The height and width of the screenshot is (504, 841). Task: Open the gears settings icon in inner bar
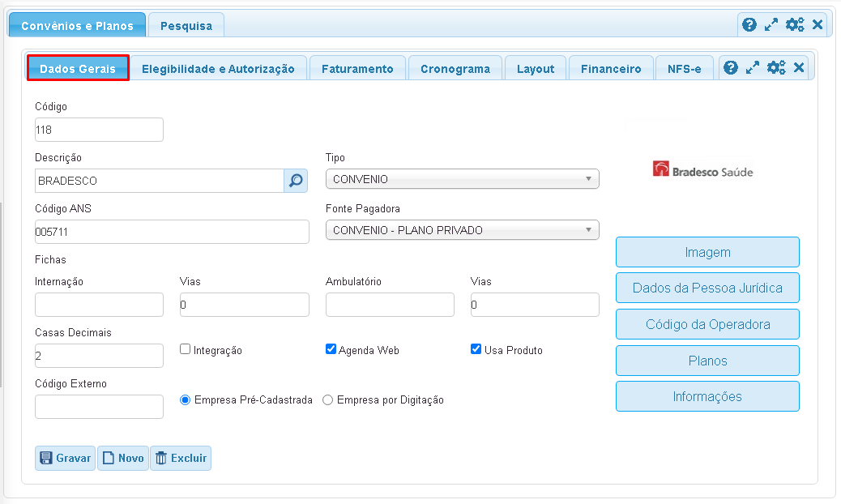(776, 68)
